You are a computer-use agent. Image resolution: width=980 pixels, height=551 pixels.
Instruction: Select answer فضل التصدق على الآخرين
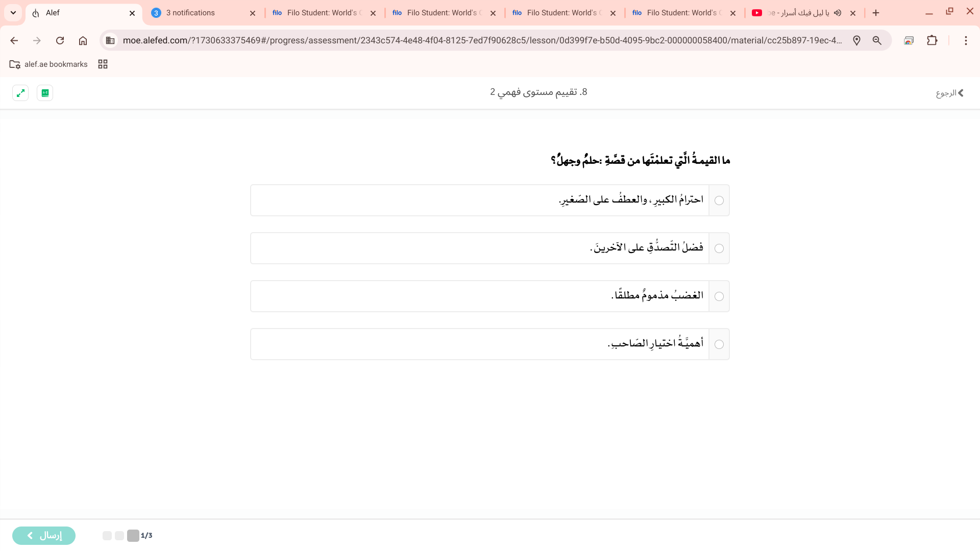tap(719, 248)
